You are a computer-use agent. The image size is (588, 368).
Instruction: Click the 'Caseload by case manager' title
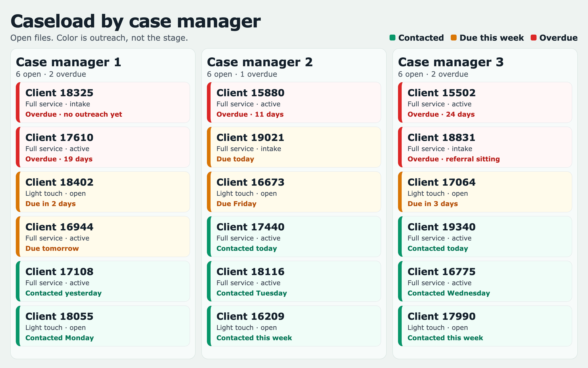pos(136,21)
